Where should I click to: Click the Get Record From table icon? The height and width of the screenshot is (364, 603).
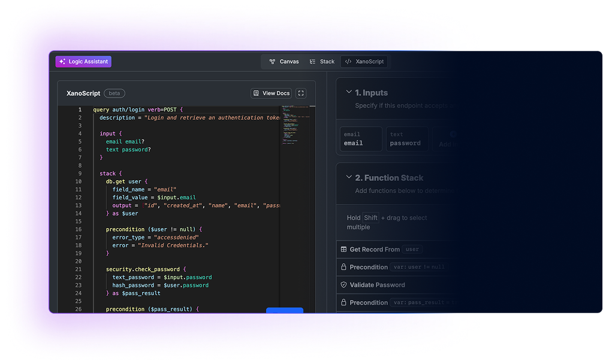[x=344, y=250]
